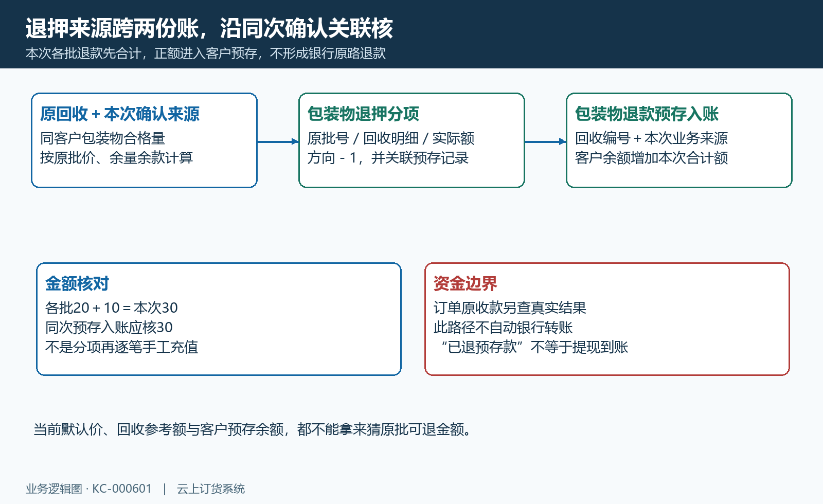Click the heading 原回收 + 本次确认来源
This screenshot has height=504, width=823.
click(120, 114)
